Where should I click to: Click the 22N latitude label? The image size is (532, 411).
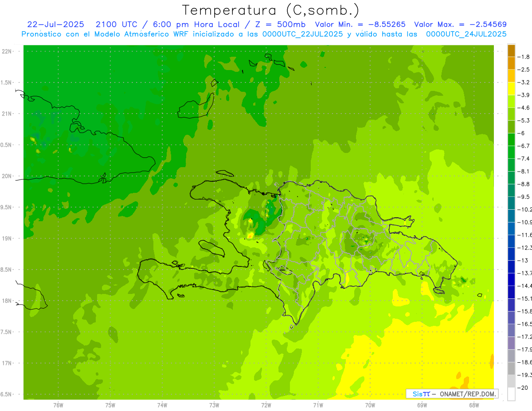pos(7,51)
